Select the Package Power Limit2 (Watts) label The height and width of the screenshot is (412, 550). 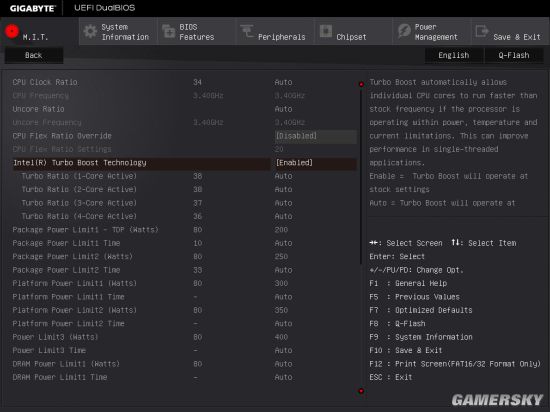73,257
